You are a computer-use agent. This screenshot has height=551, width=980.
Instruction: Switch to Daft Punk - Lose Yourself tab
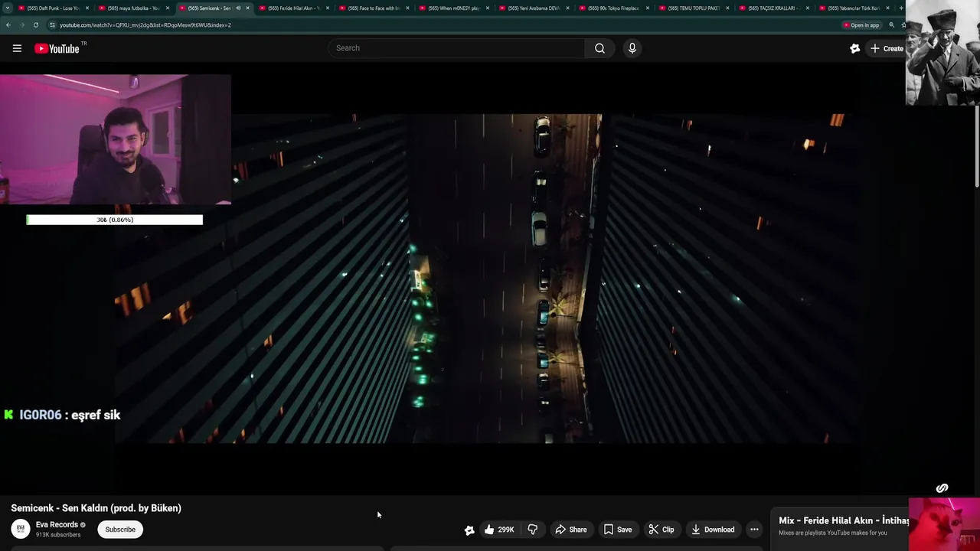(x=52, y=8)
